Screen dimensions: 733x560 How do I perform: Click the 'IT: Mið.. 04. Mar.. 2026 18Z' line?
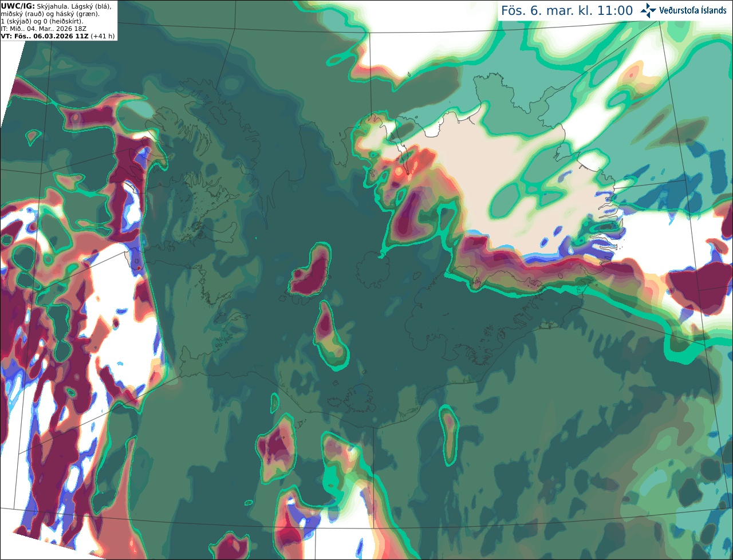(44, 29)
